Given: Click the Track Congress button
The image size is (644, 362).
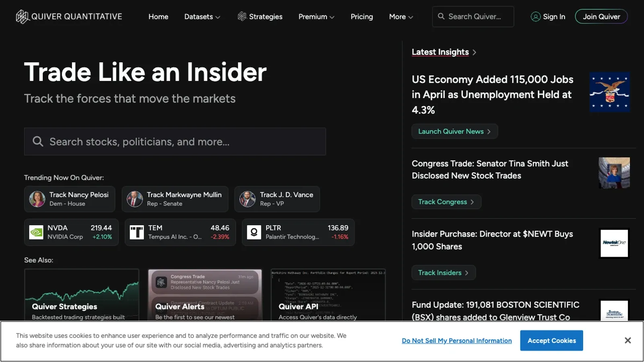Looking at the screenshot, I should (x=446, y=202).
